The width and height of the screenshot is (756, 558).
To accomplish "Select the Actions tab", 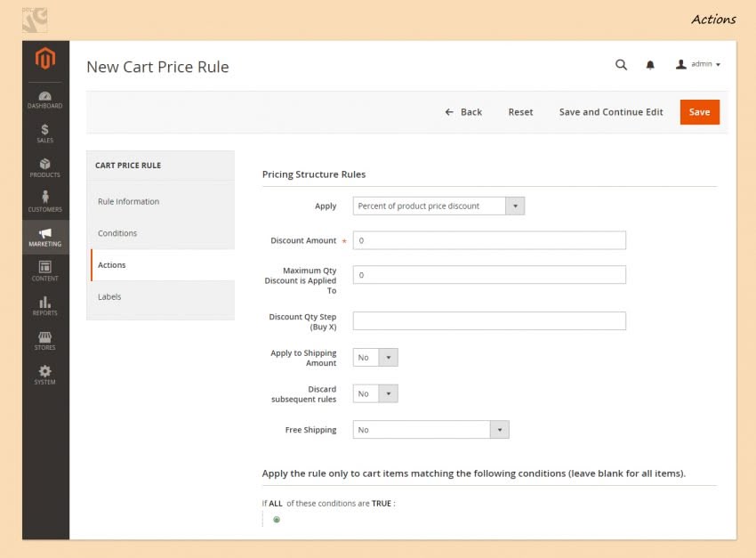I will pos(163,265).
